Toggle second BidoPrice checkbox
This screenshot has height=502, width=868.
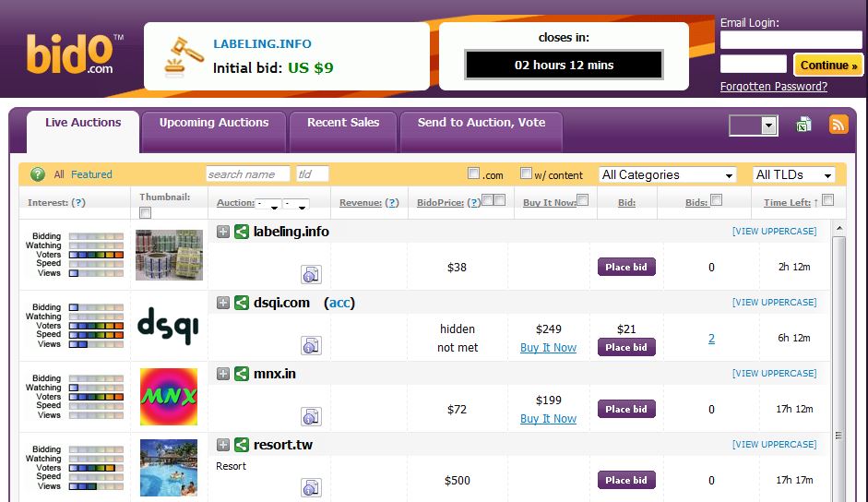point(500,199)
